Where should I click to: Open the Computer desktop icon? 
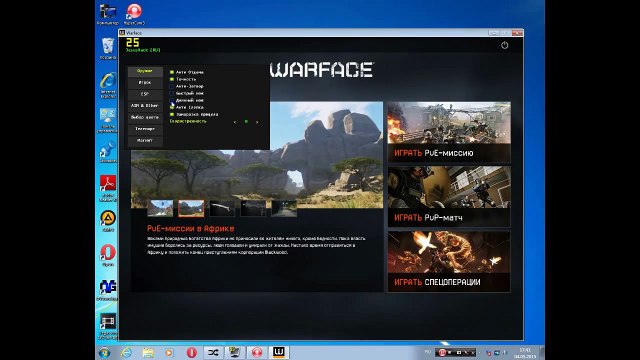click(108, 14)
